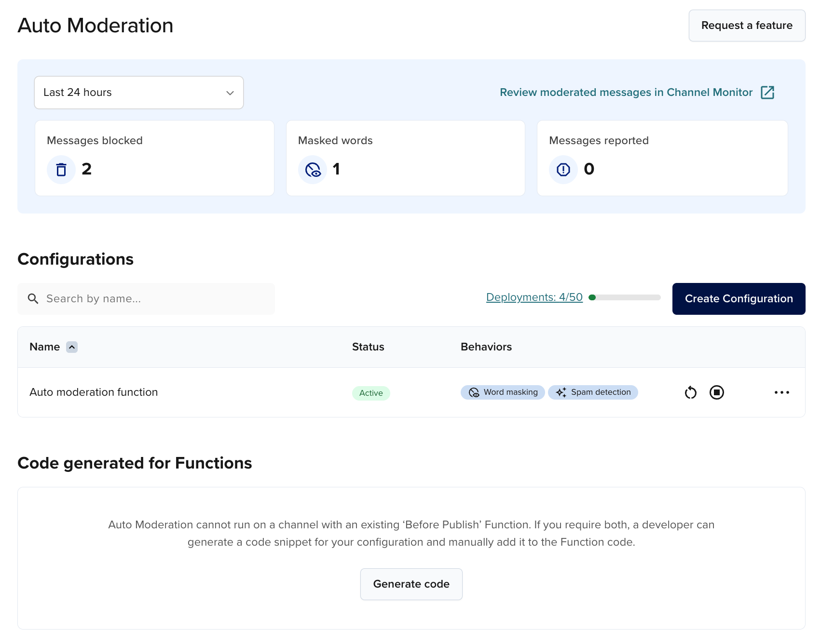821x644 pixels.
Task: Click the external link icon beside Channel Monitor
Action: point(768,92)
